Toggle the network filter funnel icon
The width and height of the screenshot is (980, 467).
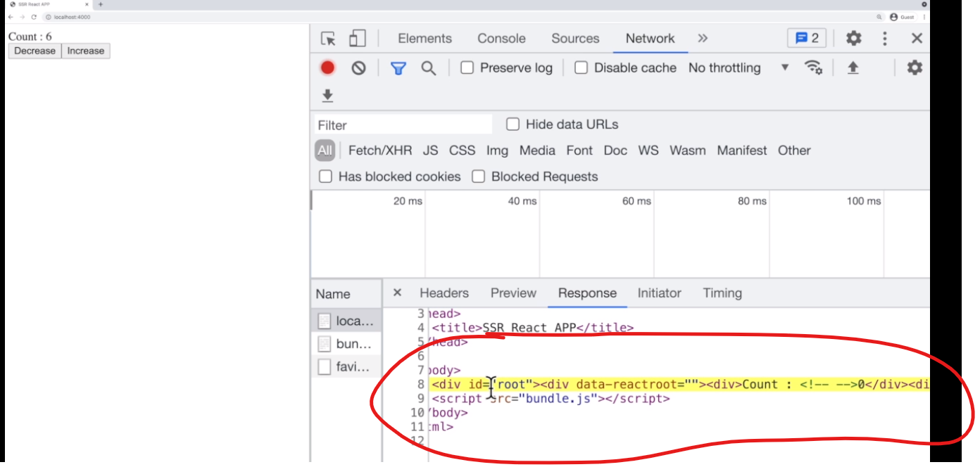398,68
